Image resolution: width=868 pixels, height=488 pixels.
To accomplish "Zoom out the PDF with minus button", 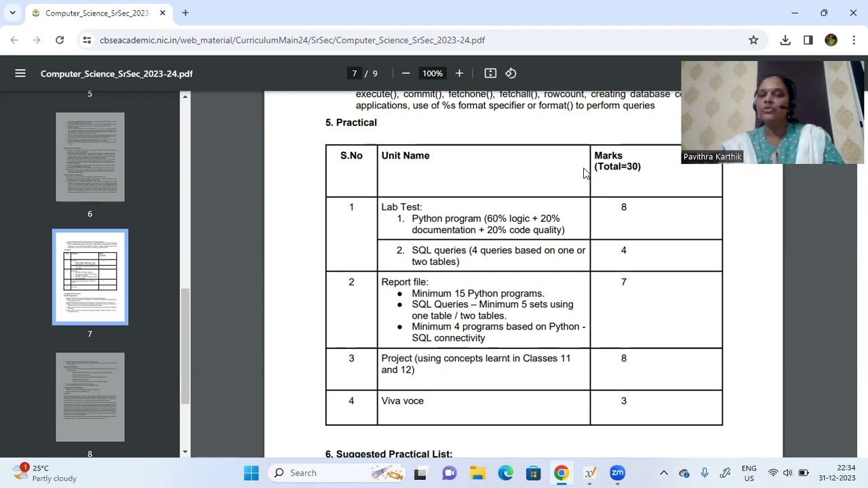I will click(406, 73).
